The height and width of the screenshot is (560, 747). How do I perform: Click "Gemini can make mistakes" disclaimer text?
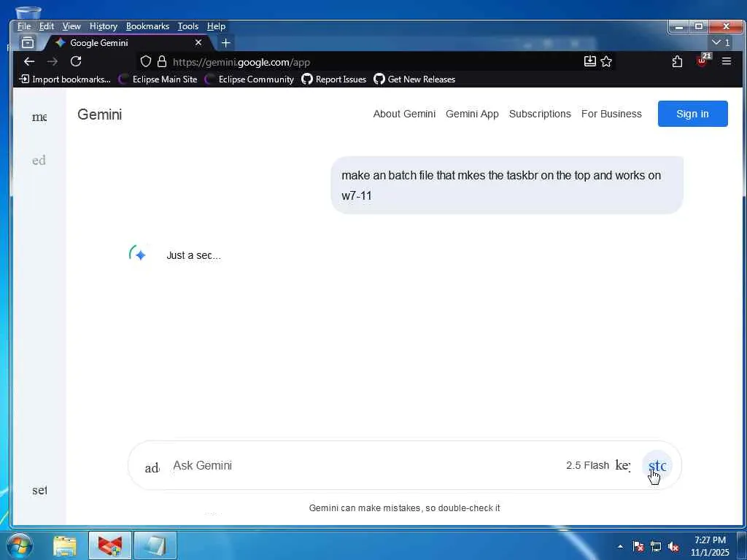(404, 508)
